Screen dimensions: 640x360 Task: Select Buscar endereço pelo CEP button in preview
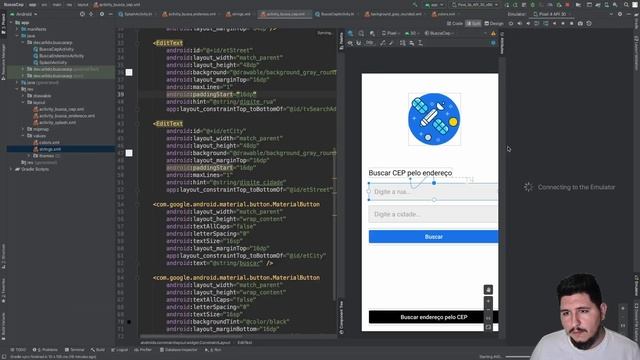(433, 317)
